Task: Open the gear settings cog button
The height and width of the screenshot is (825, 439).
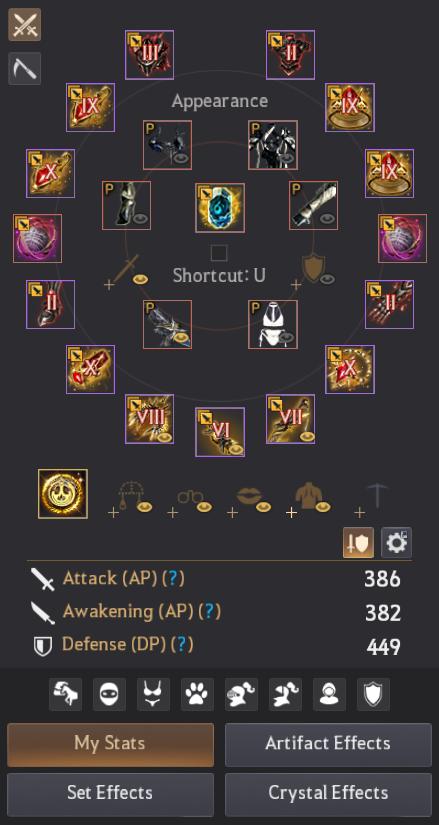Action: point(396,542)
